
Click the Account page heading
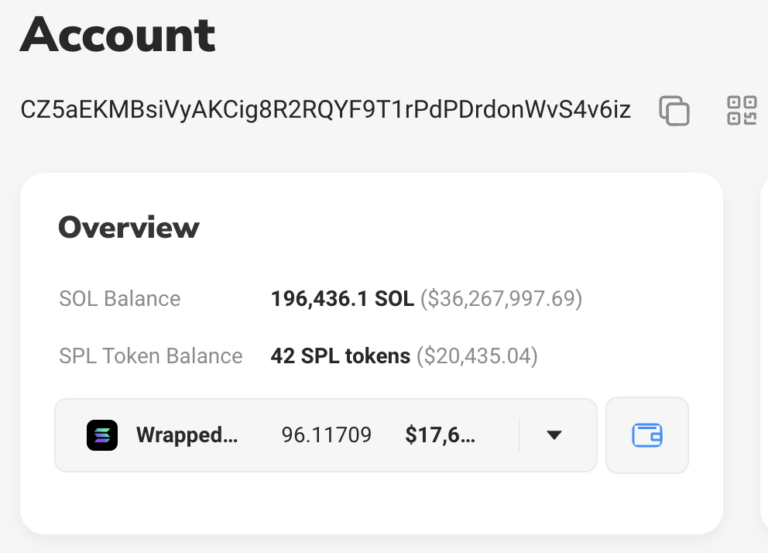[118, 36]
